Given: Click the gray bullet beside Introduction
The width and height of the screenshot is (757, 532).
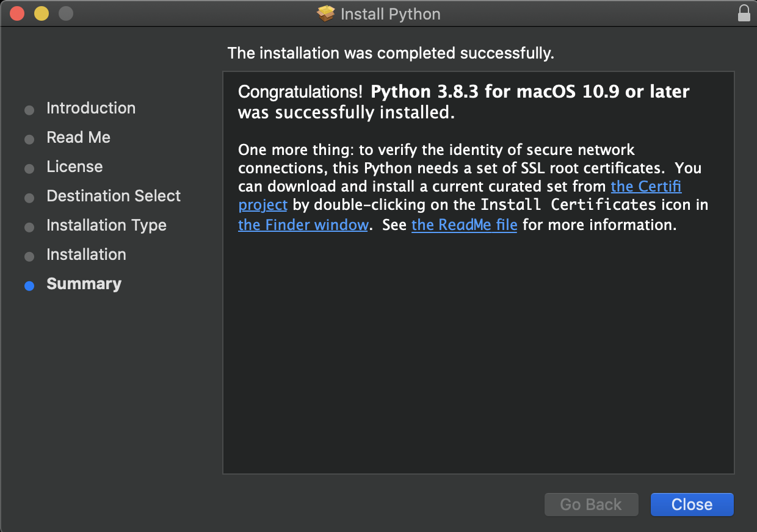Looking at the screenshot, I should [x=29, y=110].
